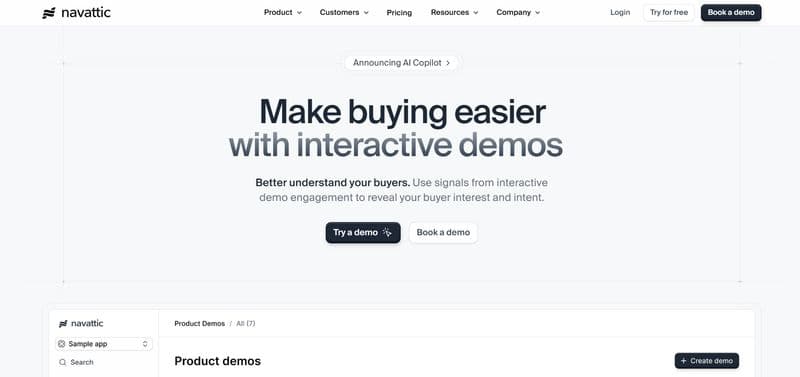
Task: Click the search magnifier icon
Action: click(x=62, y=362)
